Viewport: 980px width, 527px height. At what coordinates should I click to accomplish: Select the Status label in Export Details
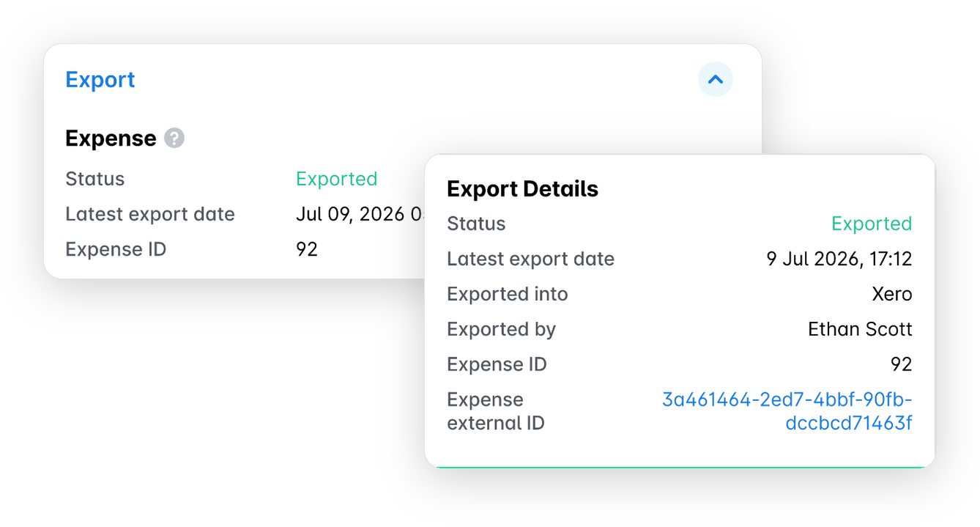coord(476,224)
